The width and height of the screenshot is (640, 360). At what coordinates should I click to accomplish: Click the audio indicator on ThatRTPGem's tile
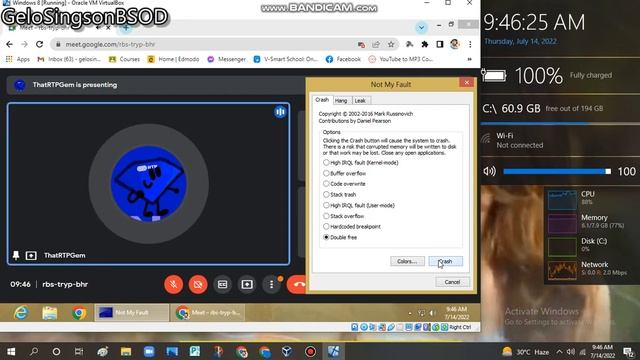(280, 112)
